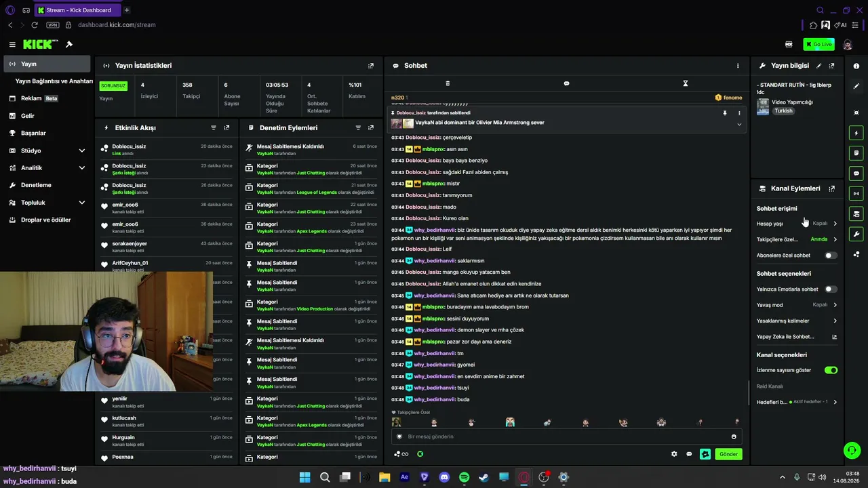Image resolution: width=868 pixels, height=488 pixels.
Task: Clear chat with the trash icon
Action: [x=448, y=83]
